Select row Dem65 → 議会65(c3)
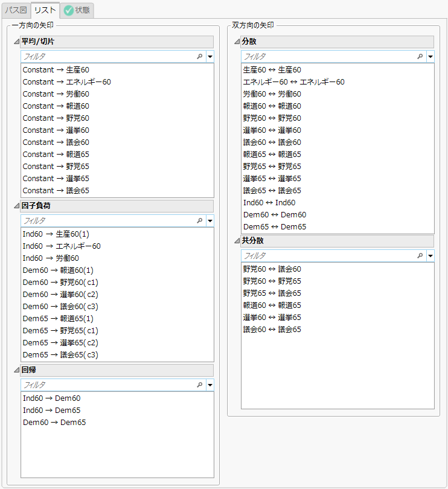Image resolution: width=448 pixels, height=489 pixels. [x=117, y=355]
